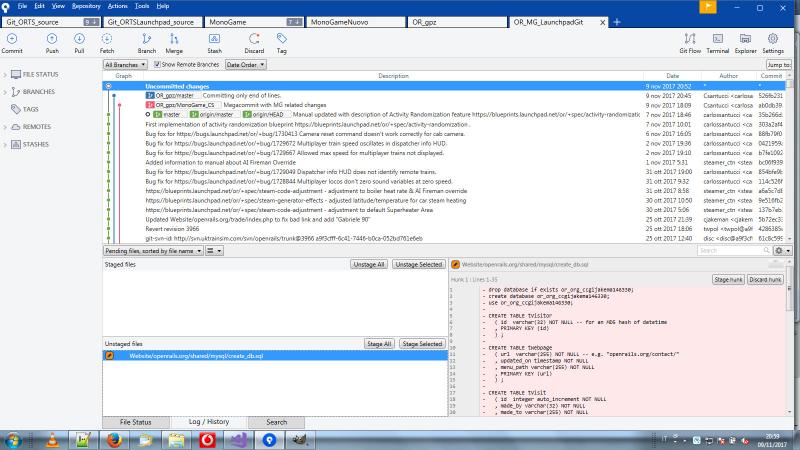This screenshot has height=450, width=800.
Task: Open the Tools menu
Action: [142, 6]
